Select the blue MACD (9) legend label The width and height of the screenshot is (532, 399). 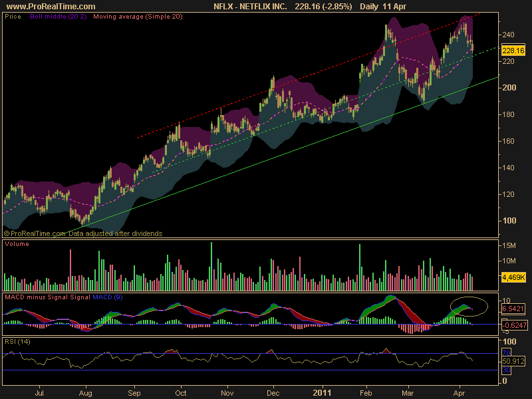(x=108, y=297)
